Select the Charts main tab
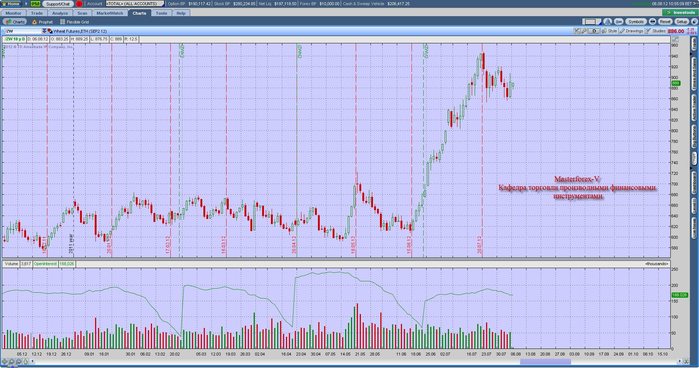The width and height of the screenshot is (699, 368). (139, 13)
